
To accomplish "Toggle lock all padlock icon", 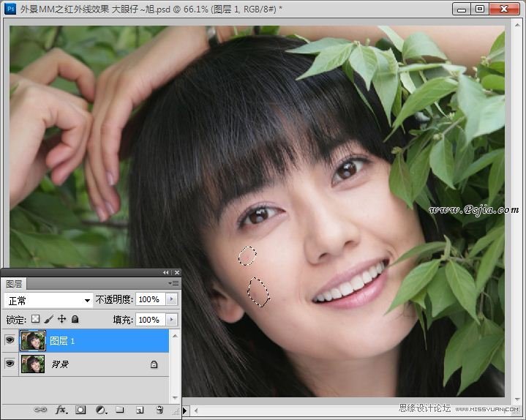I will [x=75, y=319].
